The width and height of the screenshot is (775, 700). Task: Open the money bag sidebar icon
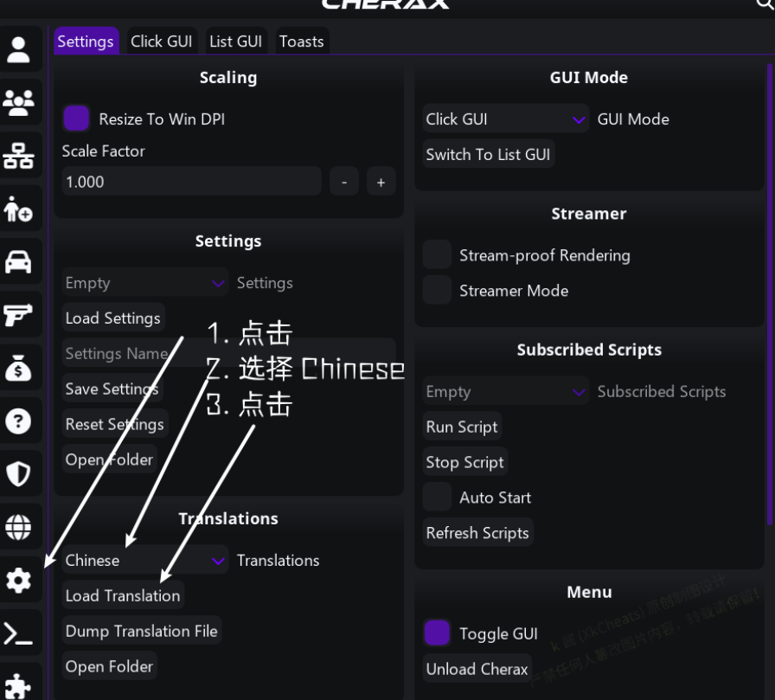(x=18, y=368)
